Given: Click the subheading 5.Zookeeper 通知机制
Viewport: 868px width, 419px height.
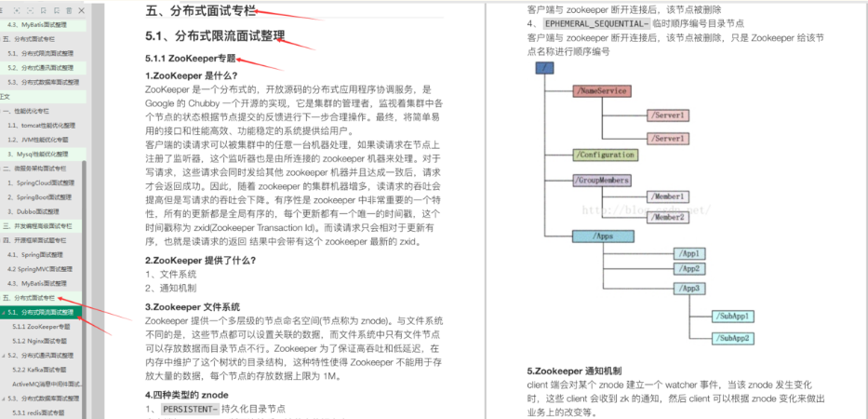Looking at the screenshot, I should tap(576, 371).
